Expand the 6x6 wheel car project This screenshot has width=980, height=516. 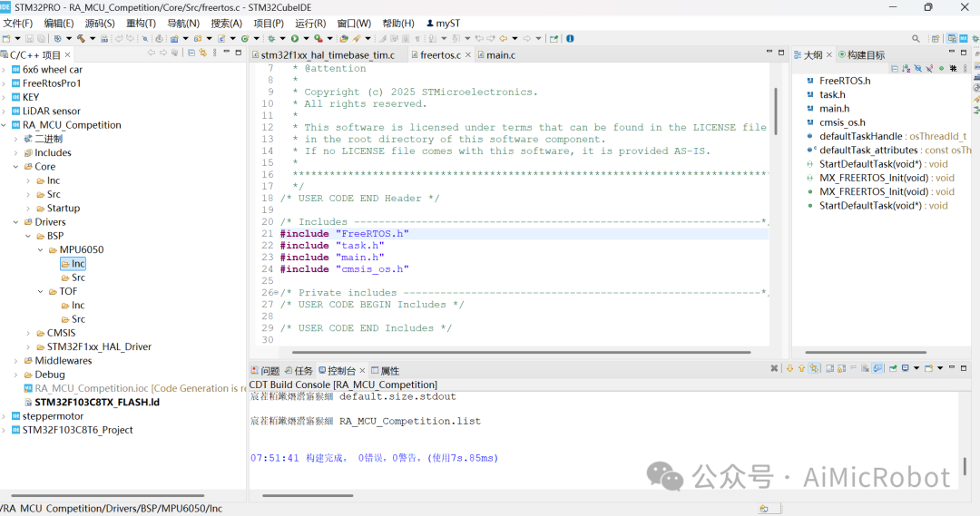pos(4,69)
